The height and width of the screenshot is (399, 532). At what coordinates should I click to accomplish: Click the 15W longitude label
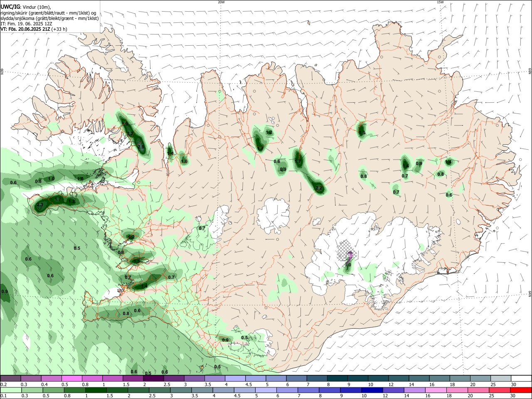tap(440, 2)
